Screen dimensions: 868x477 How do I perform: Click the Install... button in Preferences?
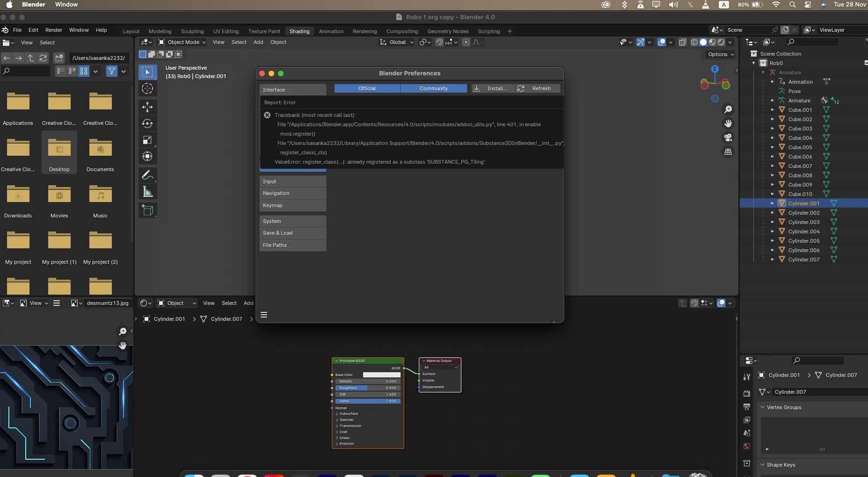click(x=493, y=88)
